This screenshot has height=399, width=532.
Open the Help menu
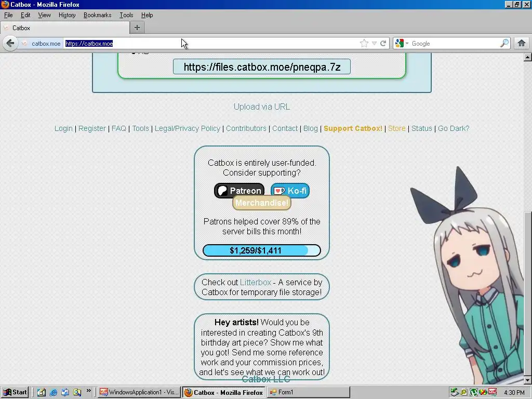click(147, 15)
